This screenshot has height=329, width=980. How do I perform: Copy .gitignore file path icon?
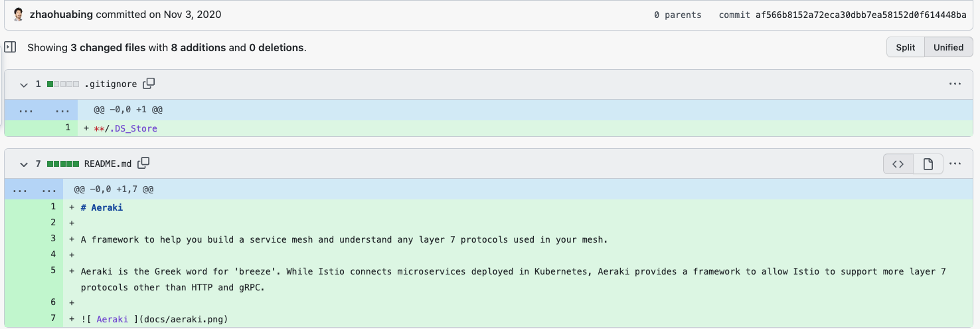pos(149,84)
